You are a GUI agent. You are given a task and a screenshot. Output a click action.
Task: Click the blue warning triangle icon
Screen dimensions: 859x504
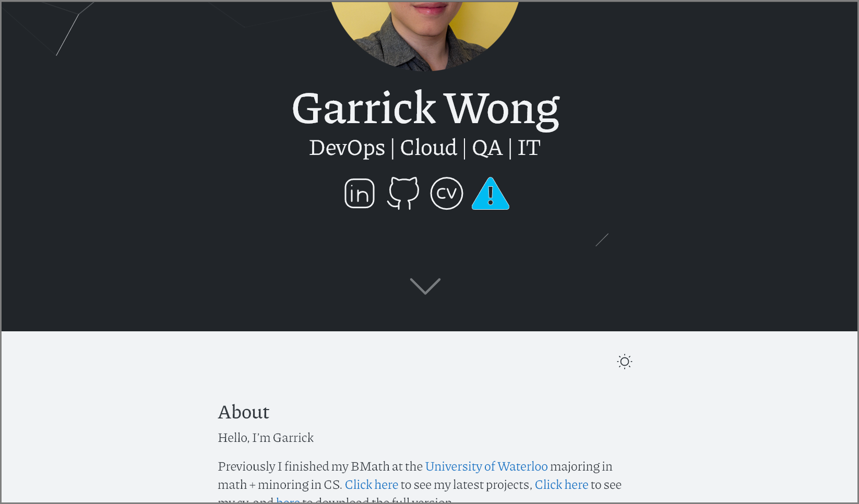coord(491,194)
